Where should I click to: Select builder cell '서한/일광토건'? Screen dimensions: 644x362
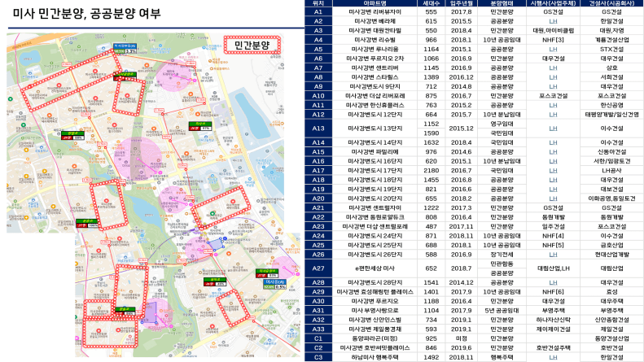(611, 161)
